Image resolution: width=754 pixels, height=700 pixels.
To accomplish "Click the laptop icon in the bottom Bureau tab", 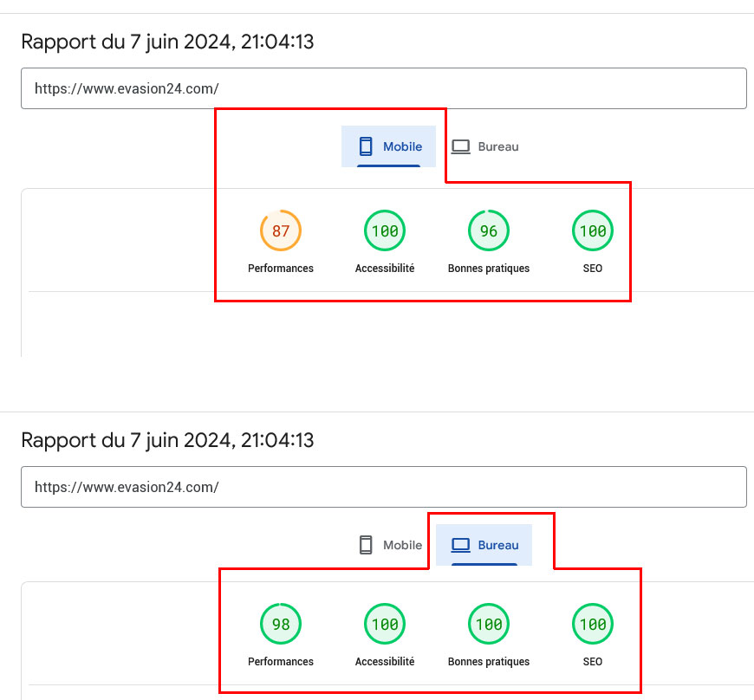I will coord(461,545).
